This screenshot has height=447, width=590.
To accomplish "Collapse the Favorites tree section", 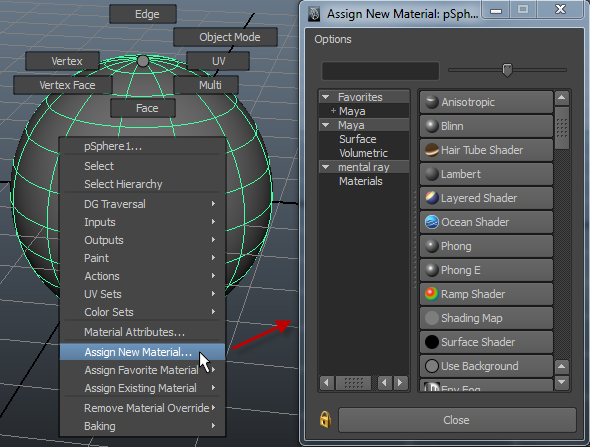I will tap(326, 97).
